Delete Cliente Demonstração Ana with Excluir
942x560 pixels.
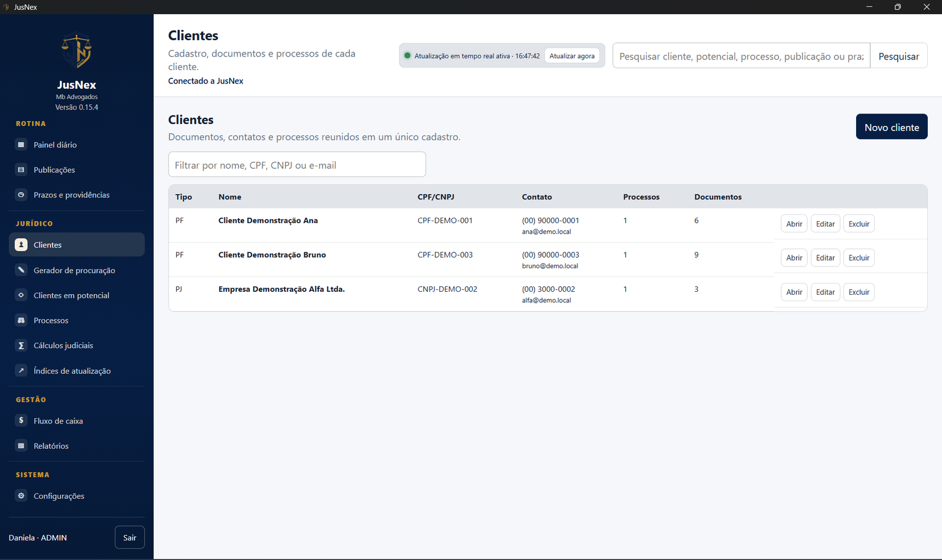(x=859, y=224)
